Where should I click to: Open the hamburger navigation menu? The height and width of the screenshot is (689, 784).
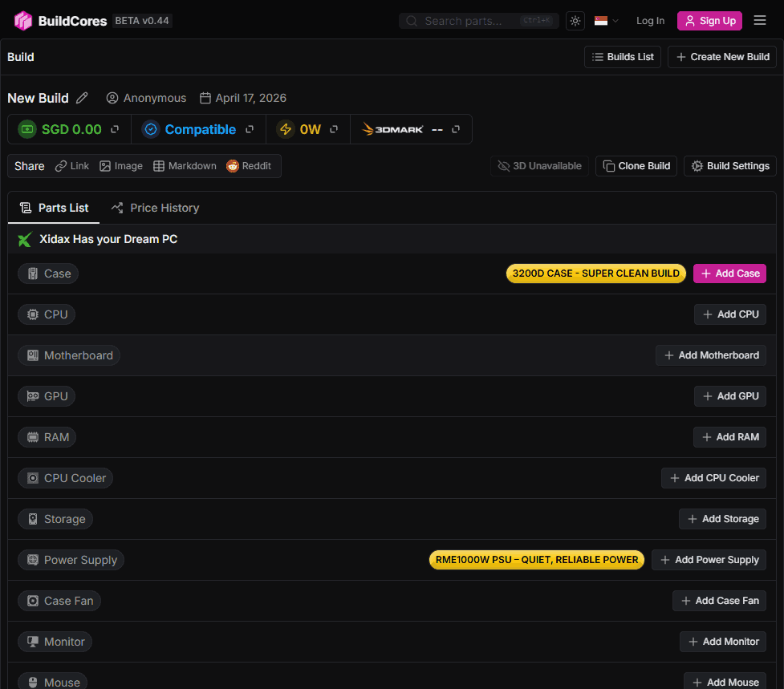click(760, 20)
